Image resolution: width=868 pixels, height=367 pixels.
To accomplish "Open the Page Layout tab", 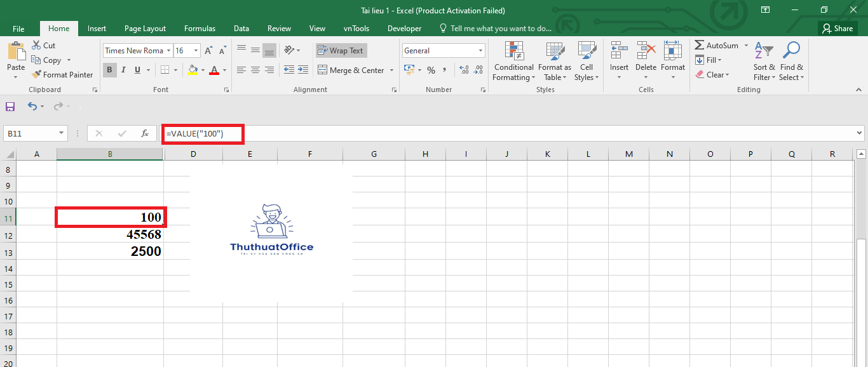I will 145,29.
